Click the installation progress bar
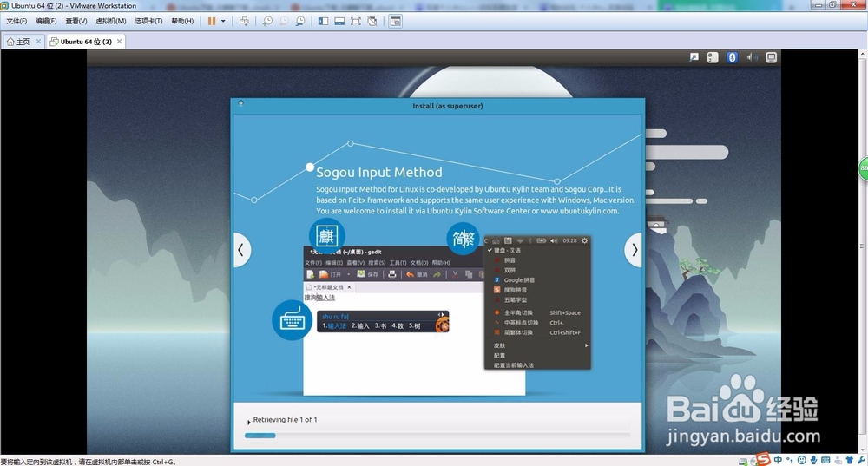 coord(437,436)
